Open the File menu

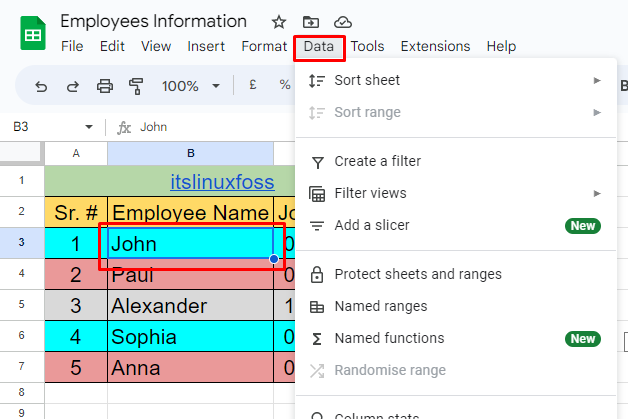(72, 46)
